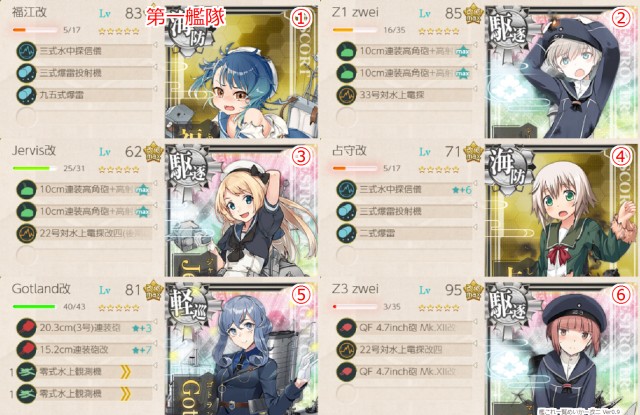The height and width of the screenshot is (415, 640).
Task: Click the arrow at the end of 15.2cm連装砲改 row
Action: [155, 344]
